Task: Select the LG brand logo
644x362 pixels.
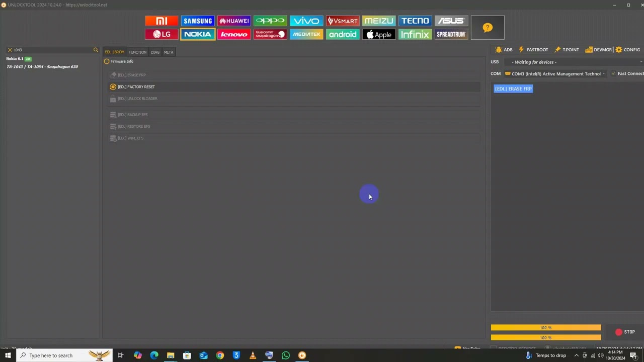Action: (x=162, y=34)
